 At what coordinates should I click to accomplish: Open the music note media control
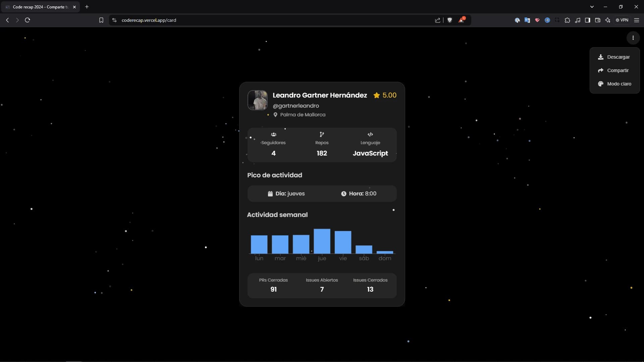point(577,20)
